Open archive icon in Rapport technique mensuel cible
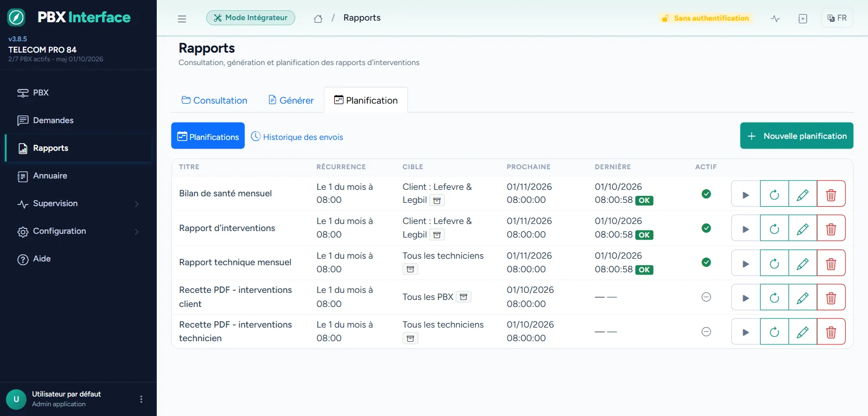 (x=411, y=270)
